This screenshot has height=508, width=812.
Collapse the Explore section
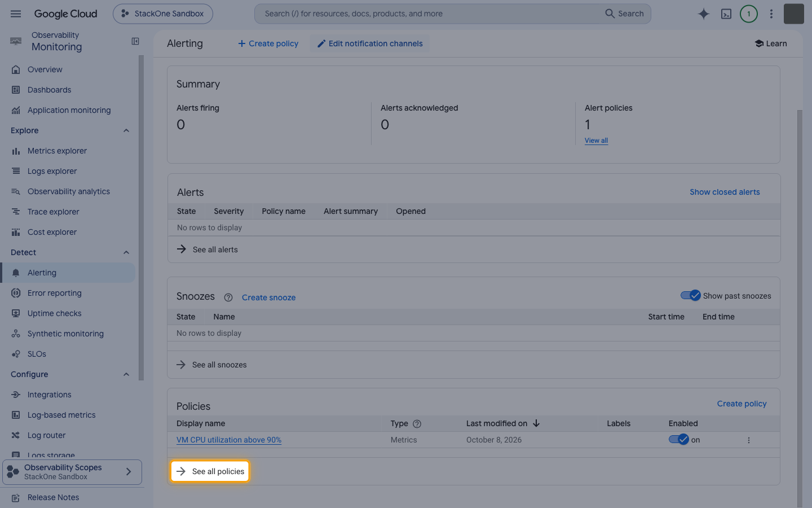(126, 130)
